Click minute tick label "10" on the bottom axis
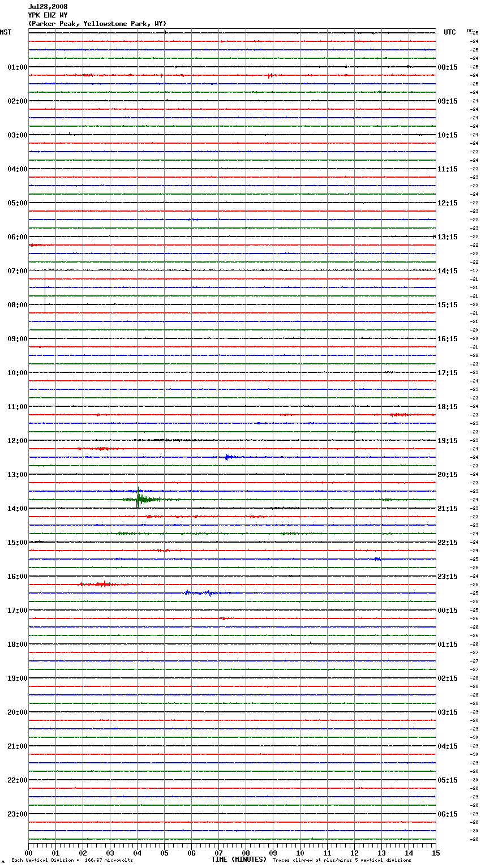481x868 pixels. click(x=300, y=853)
